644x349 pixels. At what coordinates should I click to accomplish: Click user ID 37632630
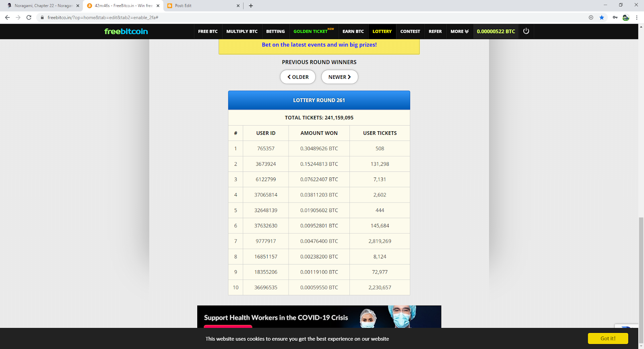pos(266,226)
